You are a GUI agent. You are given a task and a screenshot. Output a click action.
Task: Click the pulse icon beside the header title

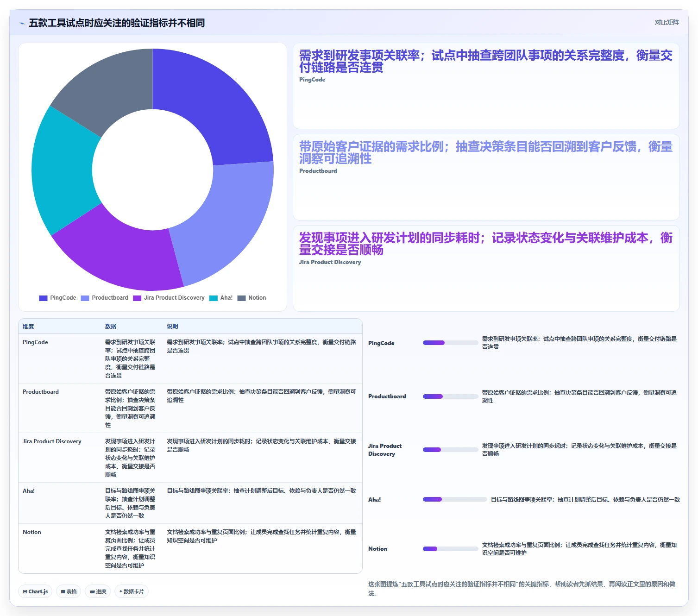[22, 23]
